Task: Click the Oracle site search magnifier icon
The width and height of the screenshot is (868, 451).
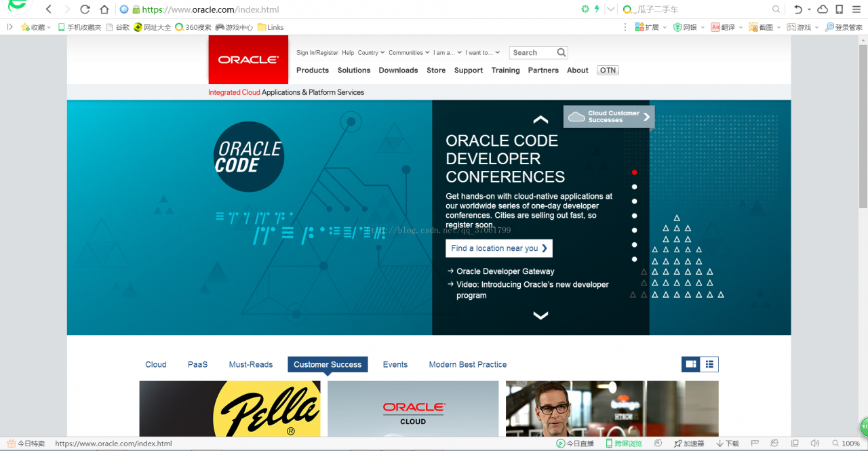Action: [561, 52]
